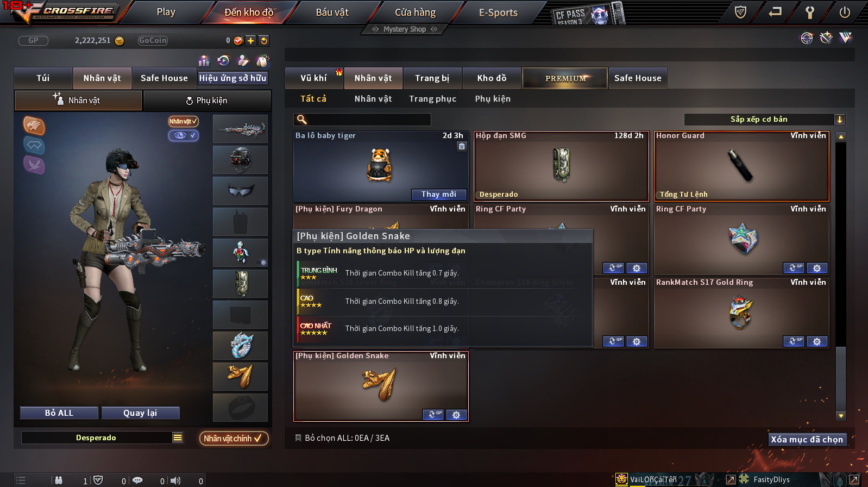This screenshot has height=487, width=868.
Task: Click Xóa mục đã chọn button
Action: click(807, 439)
